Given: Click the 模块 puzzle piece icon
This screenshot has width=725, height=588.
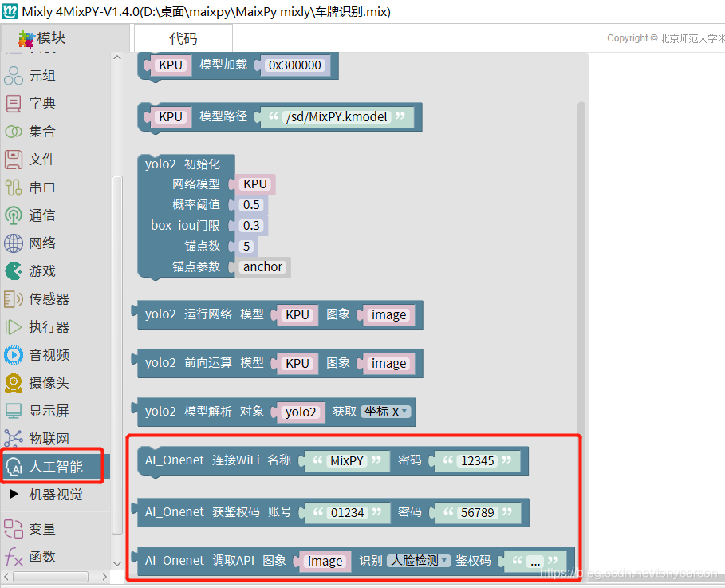Looking at the screenshot, I should tap(26, 39).
